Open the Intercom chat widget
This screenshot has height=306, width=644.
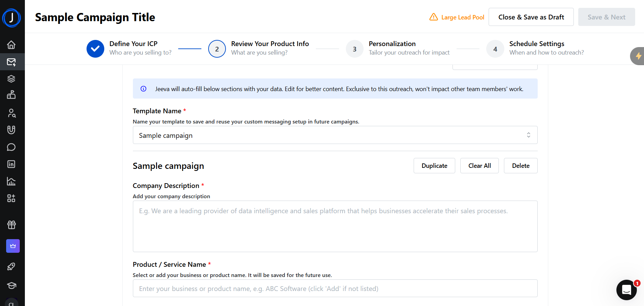click(626, 290)
